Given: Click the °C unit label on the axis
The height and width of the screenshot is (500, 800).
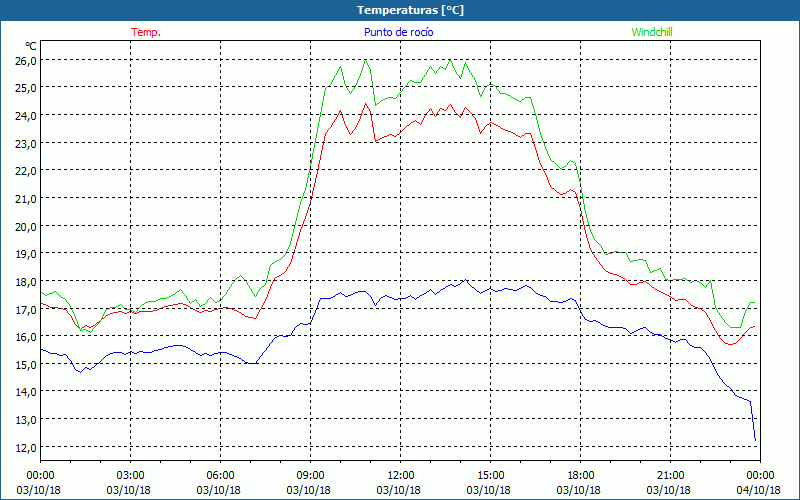Looking at the screenshot, I should pos(31,46).
